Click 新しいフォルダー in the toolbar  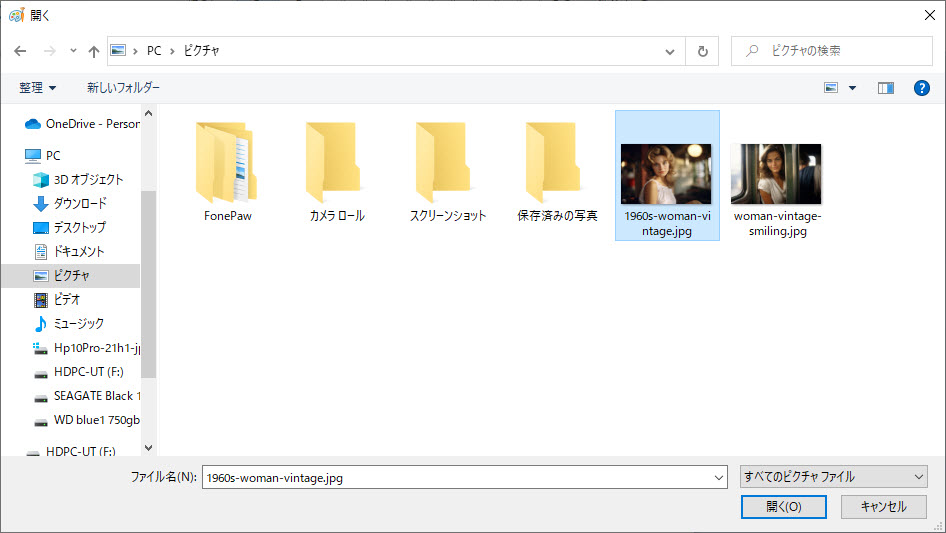[x=123, y=88]
